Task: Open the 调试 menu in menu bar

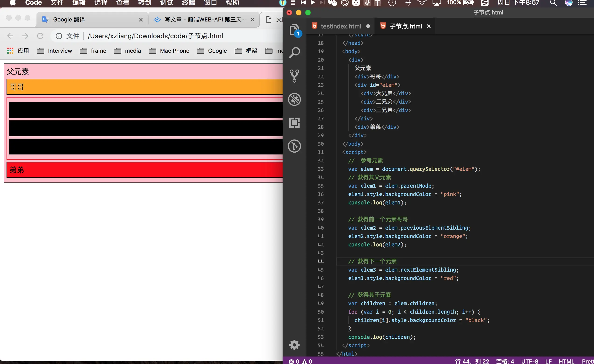Action: point(167,3)
